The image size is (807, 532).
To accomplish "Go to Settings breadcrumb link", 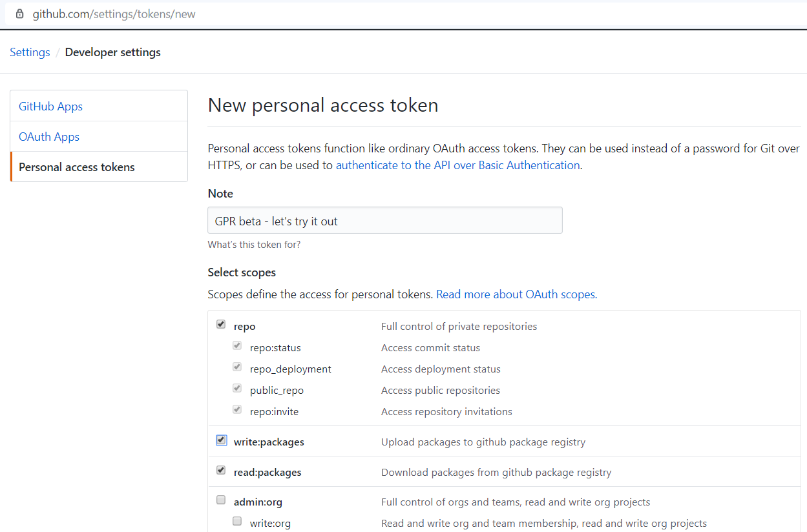I will click(30, 52).
